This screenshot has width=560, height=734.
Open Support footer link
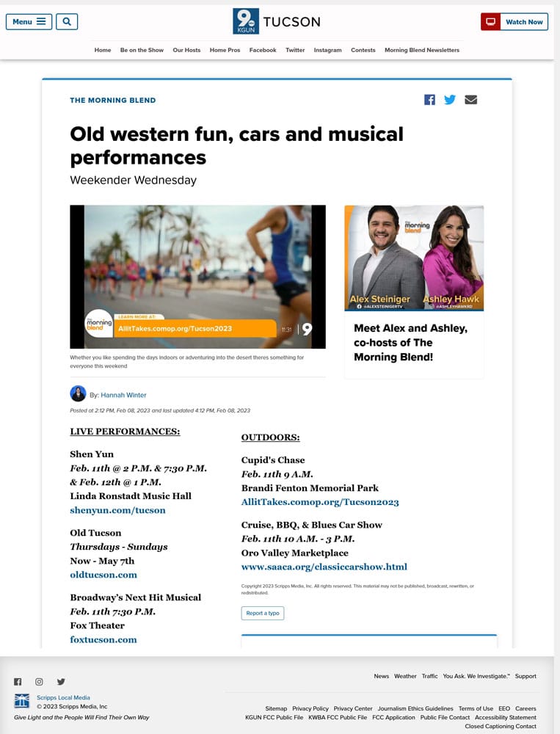(x=526, y=676)
